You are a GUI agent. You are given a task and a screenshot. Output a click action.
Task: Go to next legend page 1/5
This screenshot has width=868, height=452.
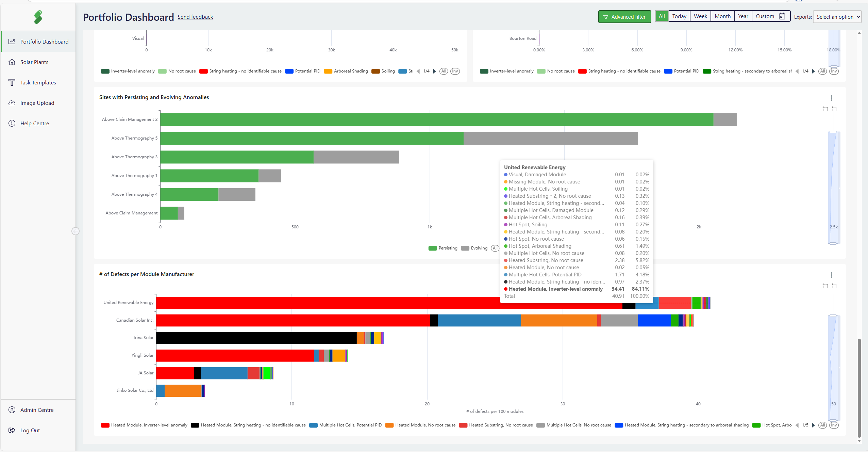(813, 425)
